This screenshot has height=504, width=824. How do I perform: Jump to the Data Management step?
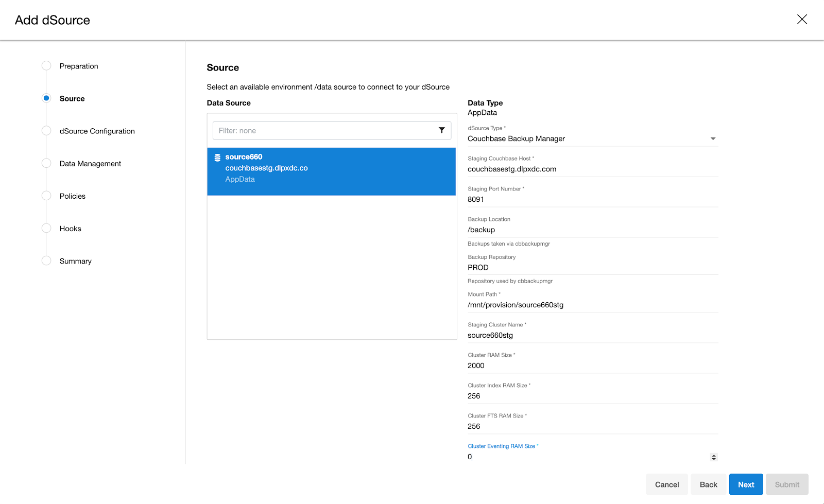click(x=46, y=163)
